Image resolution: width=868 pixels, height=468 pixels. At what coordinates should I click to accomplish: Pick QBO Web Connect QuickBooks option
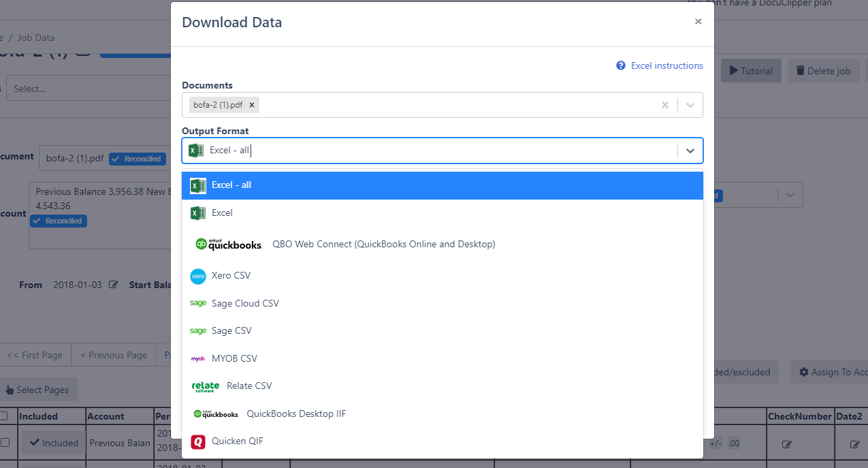click(443, 244)
